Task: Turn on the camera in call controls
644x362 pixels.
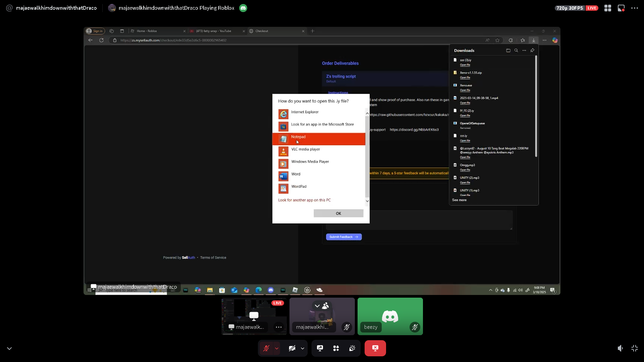Action: (x=292, y=348)
